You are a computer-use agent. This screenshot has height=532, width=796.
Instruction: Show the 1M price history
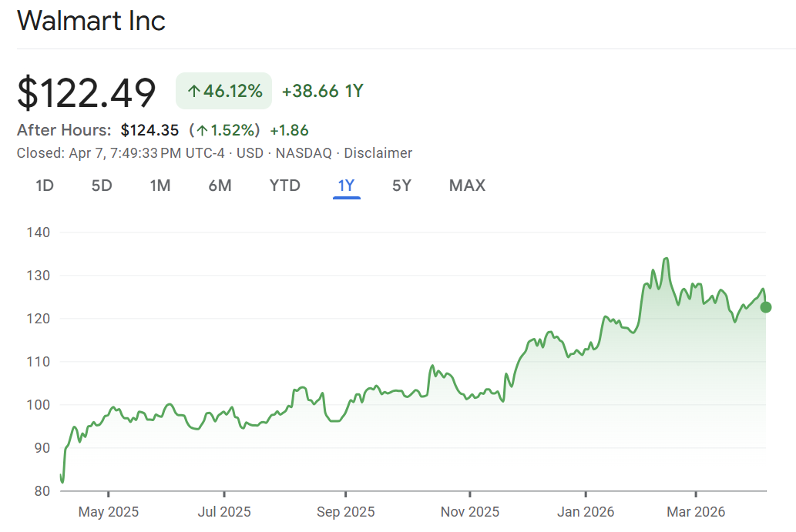pyautogui.click(x=160, y=186)
